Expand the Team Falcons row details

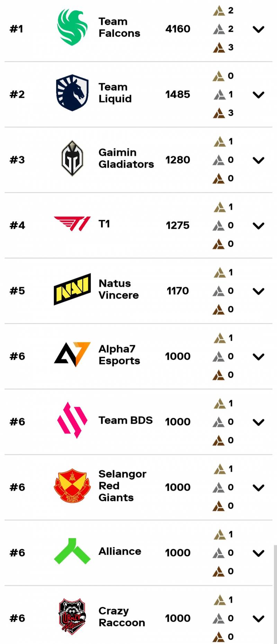(x=258, y=29)
